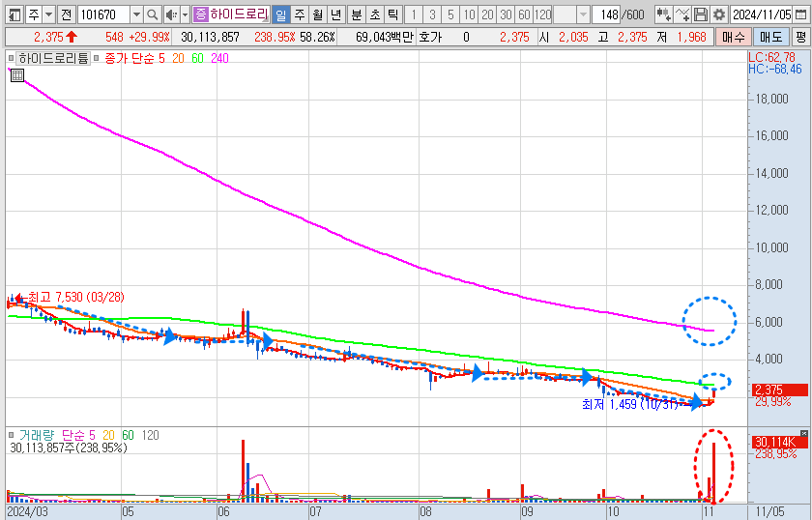The image size is (812, 520).
Task: Select yearly 년 chart period
Action: click(x=336, y=14)
